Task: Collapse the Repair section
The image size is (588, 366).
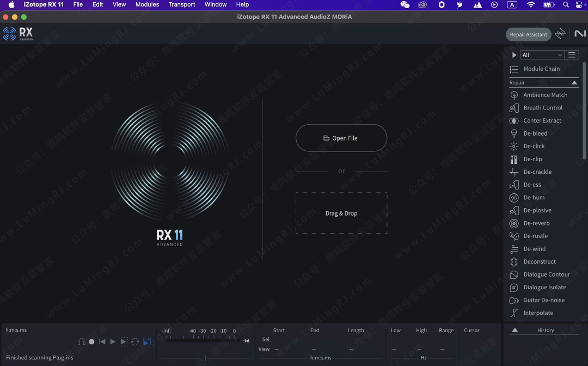Action: [574, 83]
